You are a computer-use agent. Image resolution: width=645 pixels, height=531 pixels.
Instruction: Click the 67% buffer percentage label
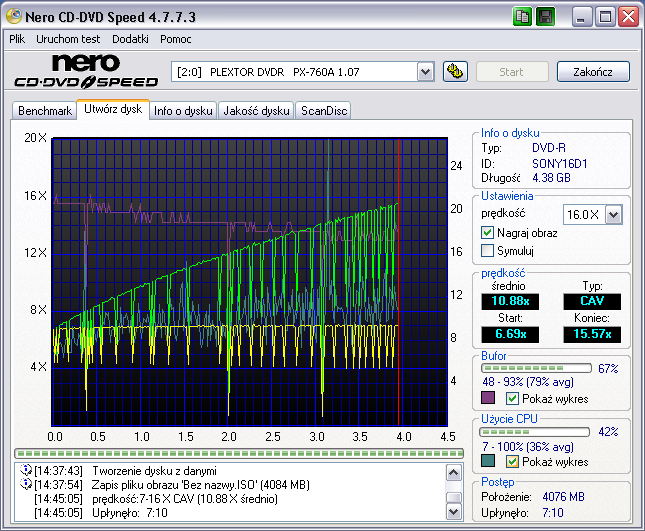608,369
